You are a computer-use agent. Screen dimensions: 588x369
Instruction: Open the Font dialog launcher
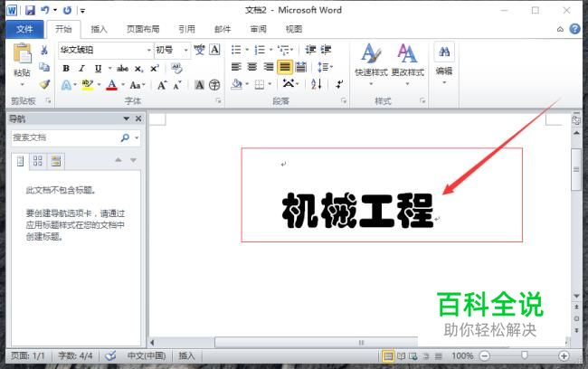(218, 101)
